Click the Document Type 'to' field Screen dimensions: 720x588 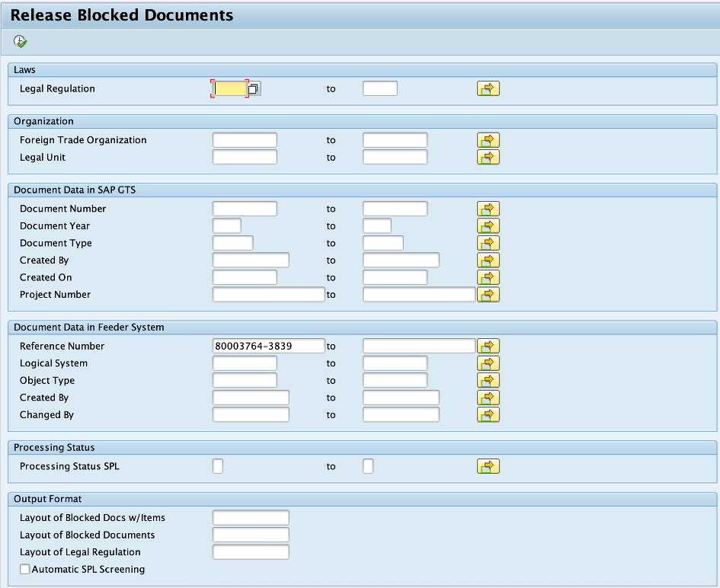click(x=383, y=243)
